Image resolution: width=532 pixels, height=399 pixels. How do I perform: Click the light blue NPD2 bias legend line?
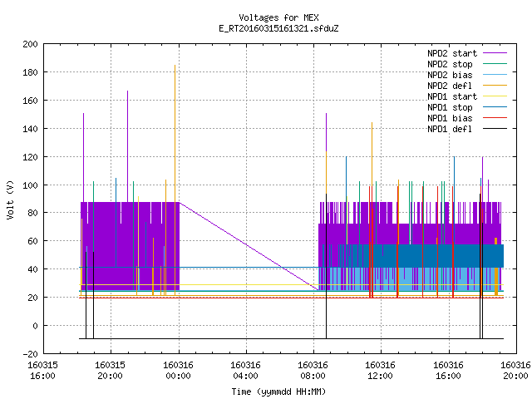point(495,75)
